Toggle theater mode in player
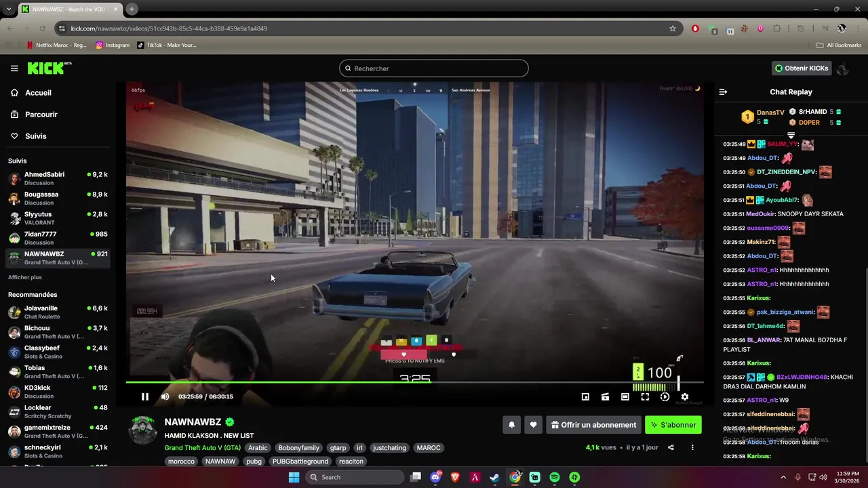Image resolution: width=868 pixels, height=488 pixels. coord(625,396)
